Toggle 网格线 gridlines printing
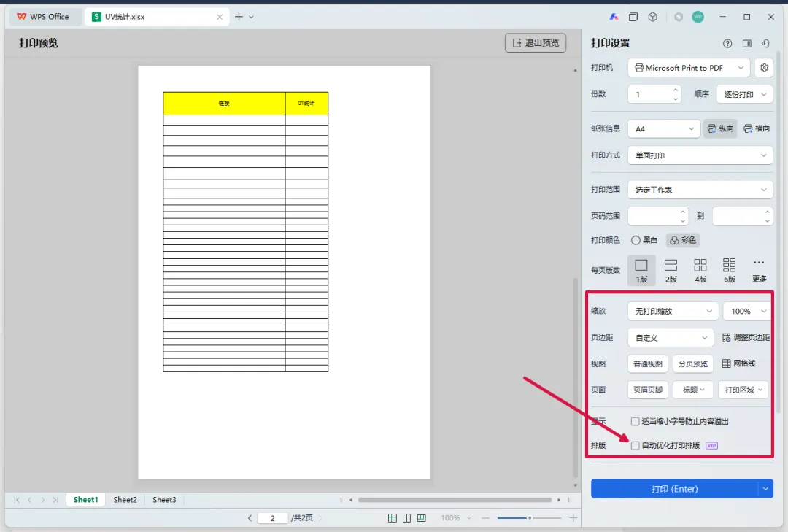The image size is (788, 532). (x=738, y=363)
